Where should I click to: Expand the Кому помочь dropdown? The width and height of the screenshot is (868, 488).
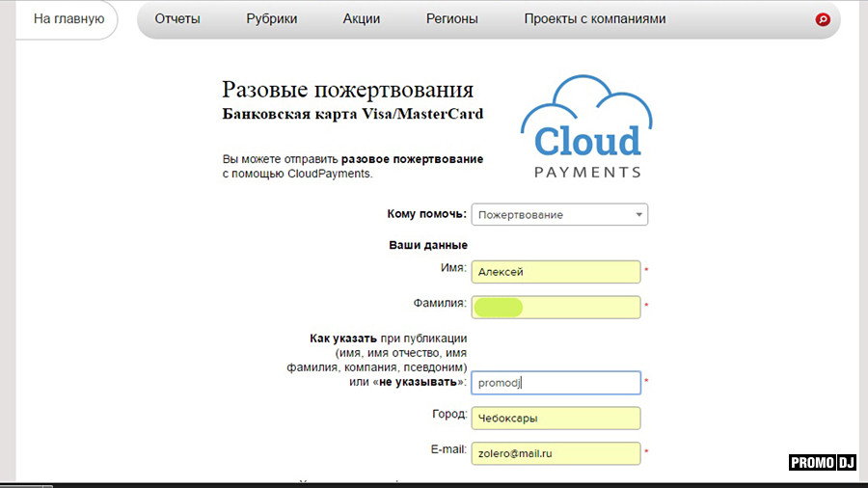(x=558, y=214)
